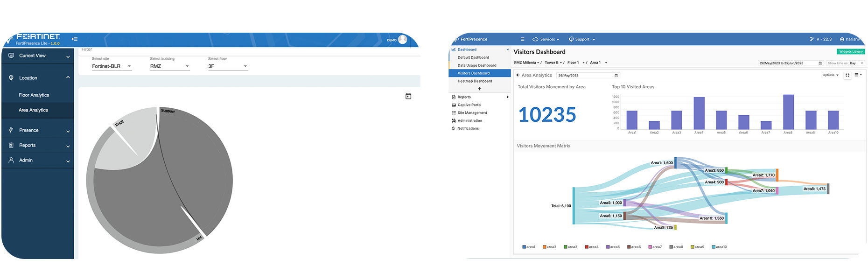
Task: Click the back arrow next to Area Analytics
Action: [518, 75]
